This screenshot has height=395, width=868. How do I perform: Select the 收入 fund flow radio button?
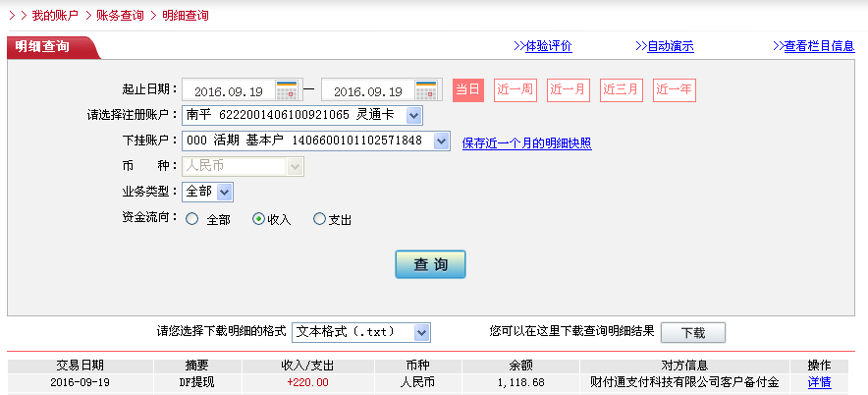point(259,219)
